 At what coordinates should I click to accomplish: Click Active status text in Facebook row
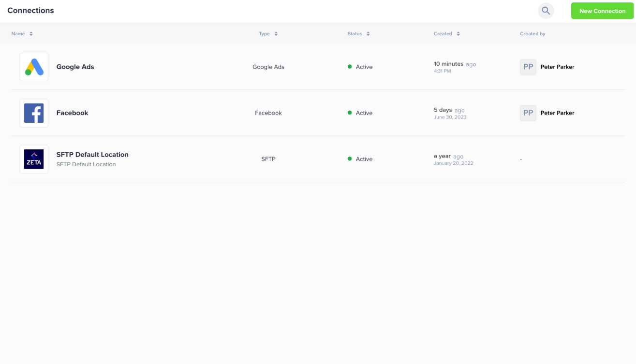point(364,113)
